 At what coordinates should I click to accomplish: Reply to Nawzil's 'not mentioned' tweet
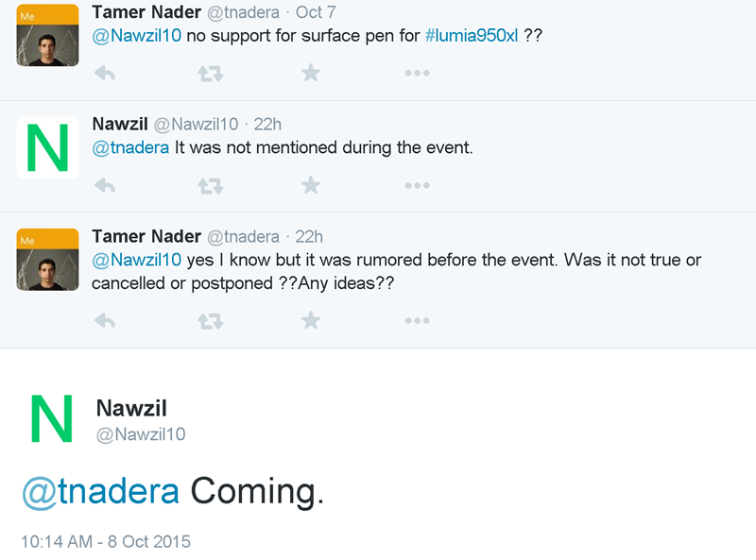point(105,185)
